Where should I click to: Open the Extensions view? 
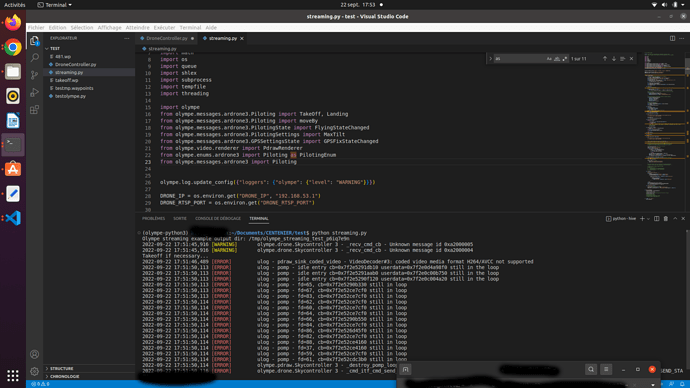(x=35, y=110)
